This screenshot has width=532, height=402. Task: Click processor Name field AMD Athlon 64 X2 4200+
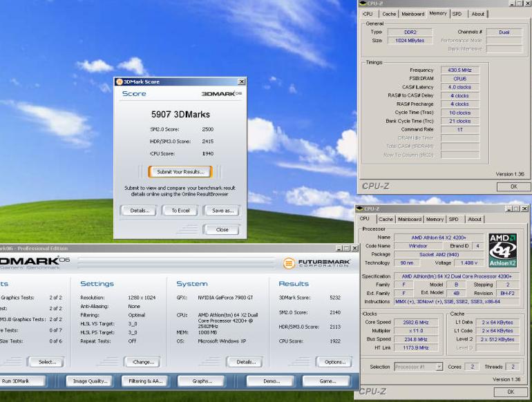[x=438, y=238]
